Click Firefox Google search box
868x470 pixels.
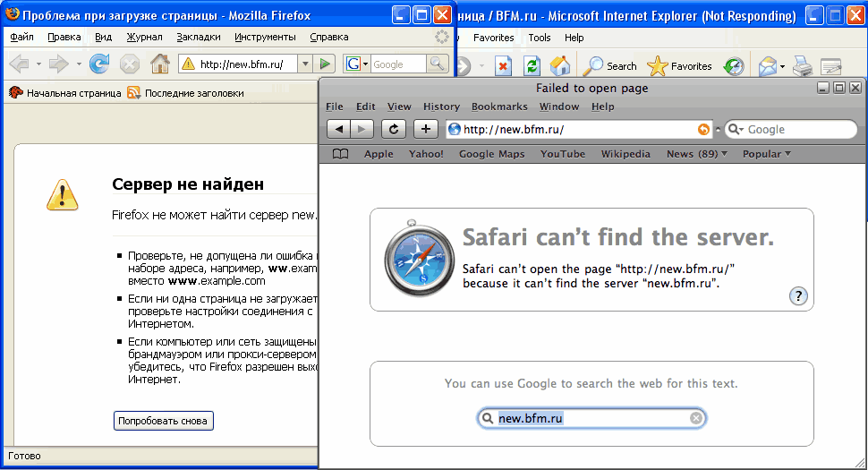point(398,64)
